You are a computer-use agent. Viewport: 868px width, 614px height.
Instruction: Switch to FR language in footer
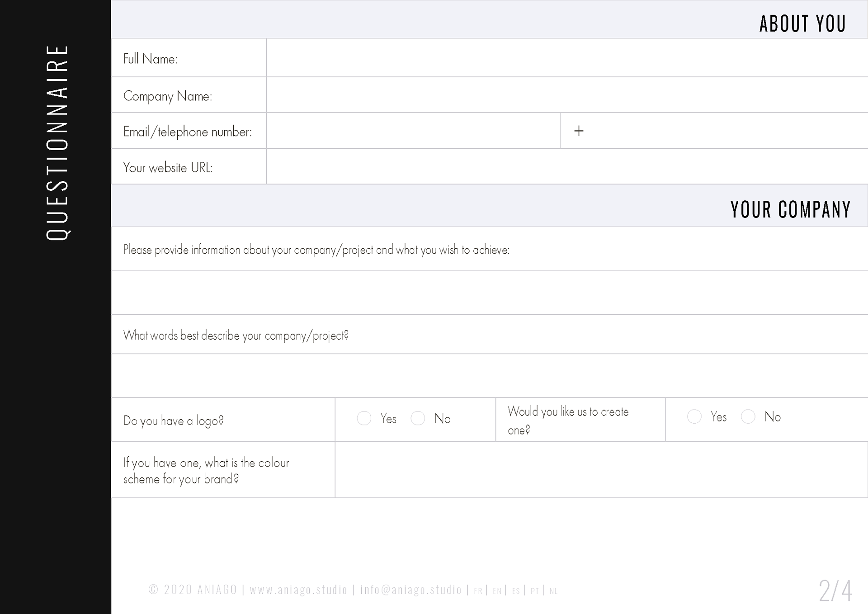(478, 591)
